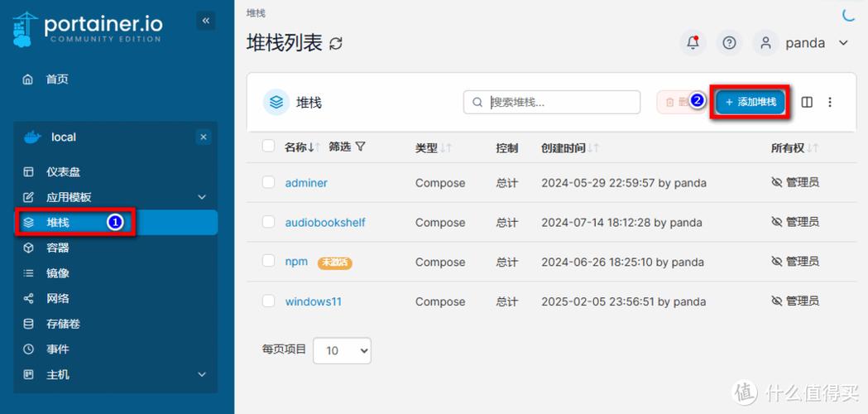This screenshot has width=868, height=414.
Task: Check the npm stack checkbox
Action: 268,261
